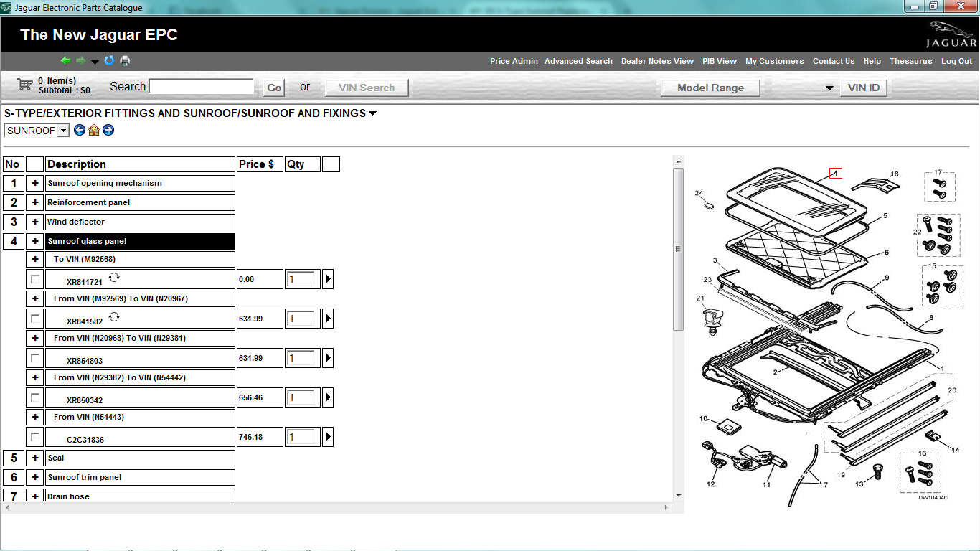Image resolution: width=980 pixels, height=551 pixels.
Task: Open the shopping cart icon
Action: click(x=25, y=85)
